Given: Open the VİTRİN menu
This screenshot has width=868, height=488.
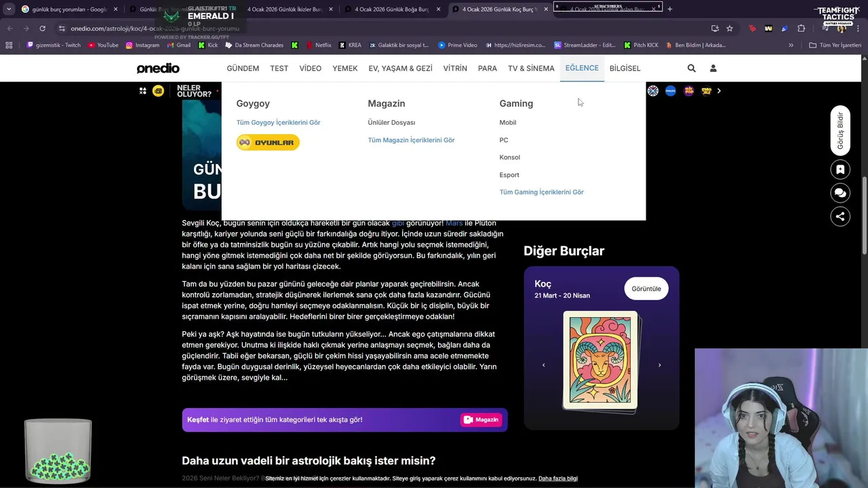Looking at the screenshot, I should (x=455, y=68).
